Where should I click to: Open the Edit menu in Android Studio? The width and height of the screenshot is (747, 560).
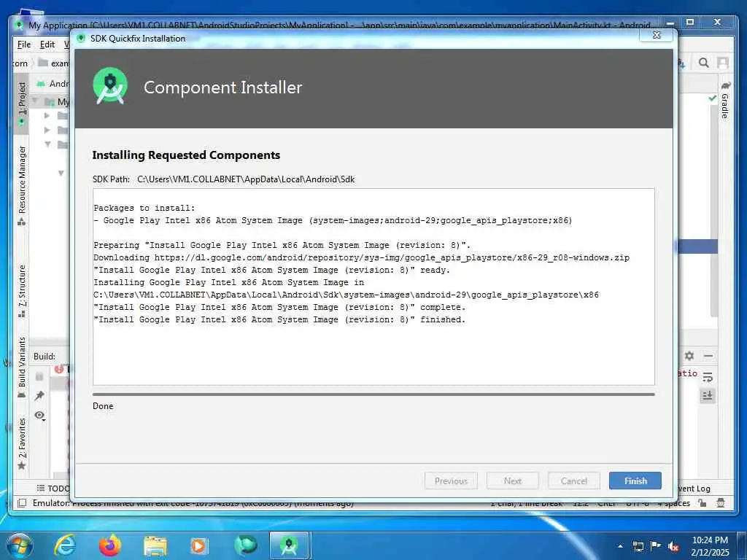[47, 44]
